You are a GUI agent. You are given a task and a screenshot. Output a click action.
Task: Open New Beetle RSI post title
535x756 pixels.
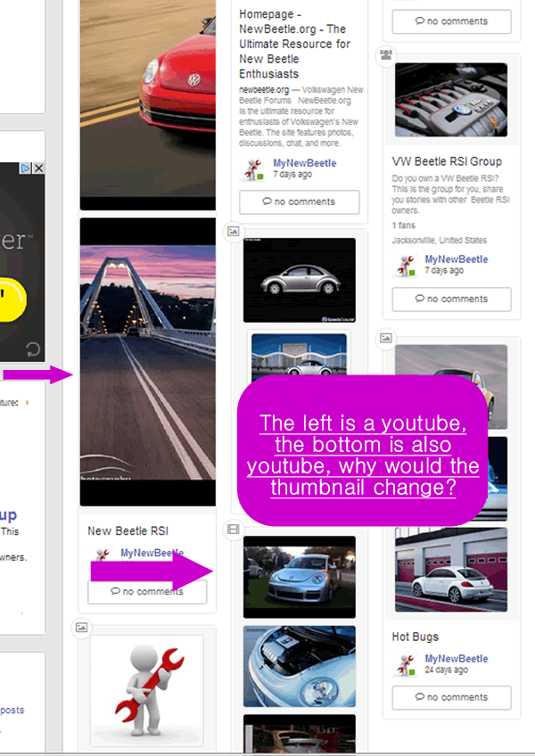(128, 530)
